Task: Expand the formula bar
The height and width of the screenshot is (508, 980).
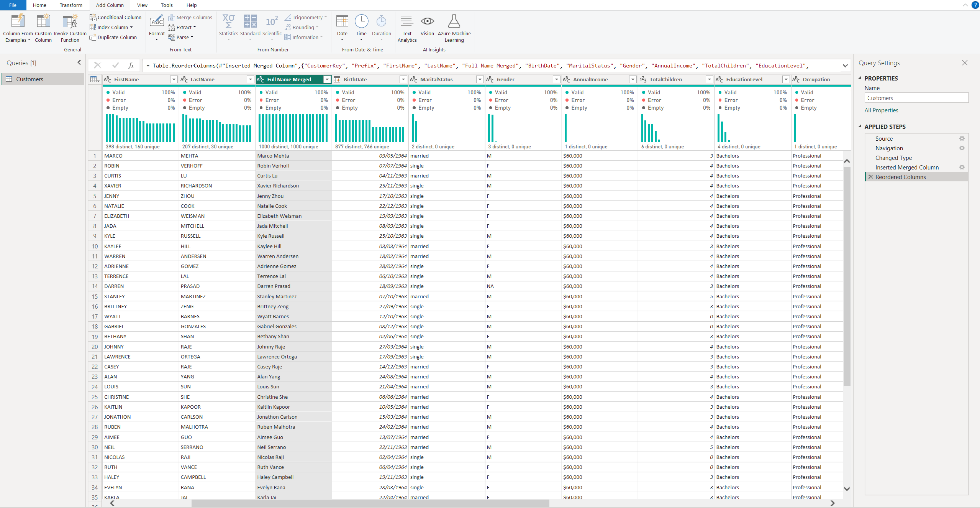Action: (845, 65)
